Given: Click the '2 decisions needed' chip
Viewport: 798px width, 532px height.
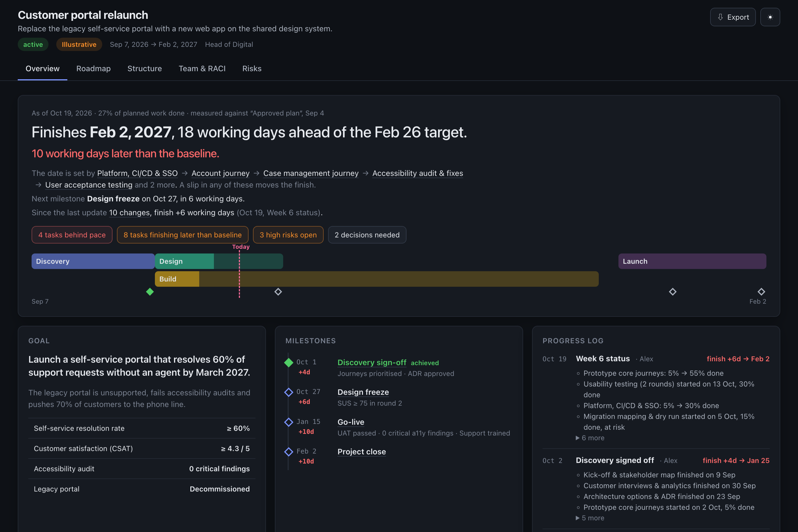Looking at the screenshot, I should click(367, 235).
